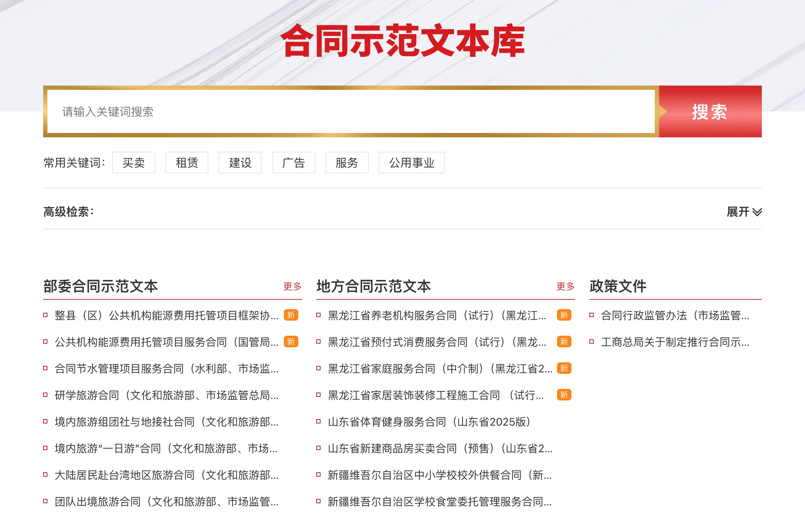Open 合同节水管理项目服务合同 link

166,368
